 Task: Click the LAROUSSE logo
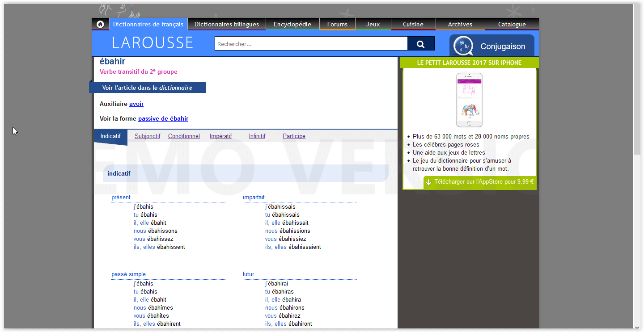pyautogui.click(x=152, y=43)
